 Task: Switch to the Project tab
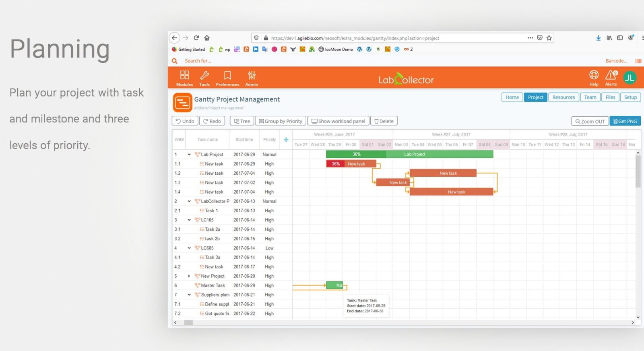point(536,97)
